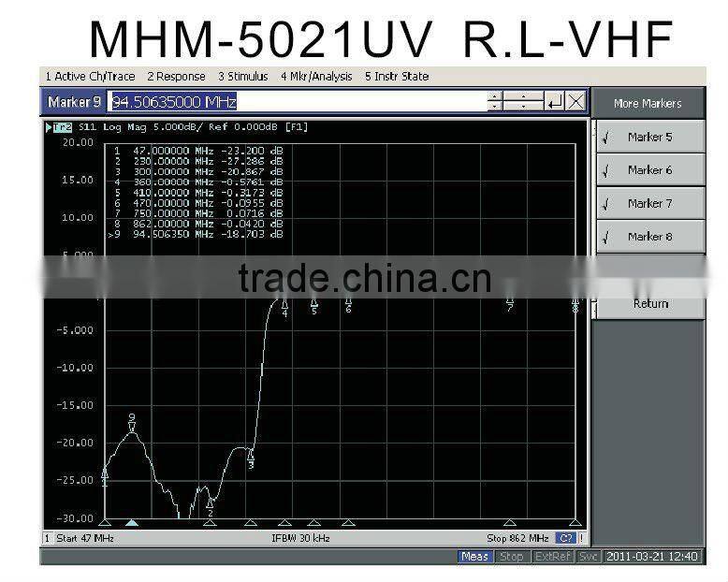Click the C? correction status indicator
Image resolution: width=728 pixels, height=582 pixels.
pyautogui.click(x=566, y=538)
